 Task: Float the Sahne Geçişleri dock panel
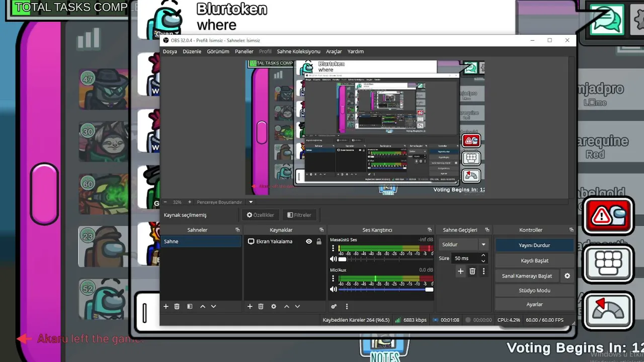487,230
